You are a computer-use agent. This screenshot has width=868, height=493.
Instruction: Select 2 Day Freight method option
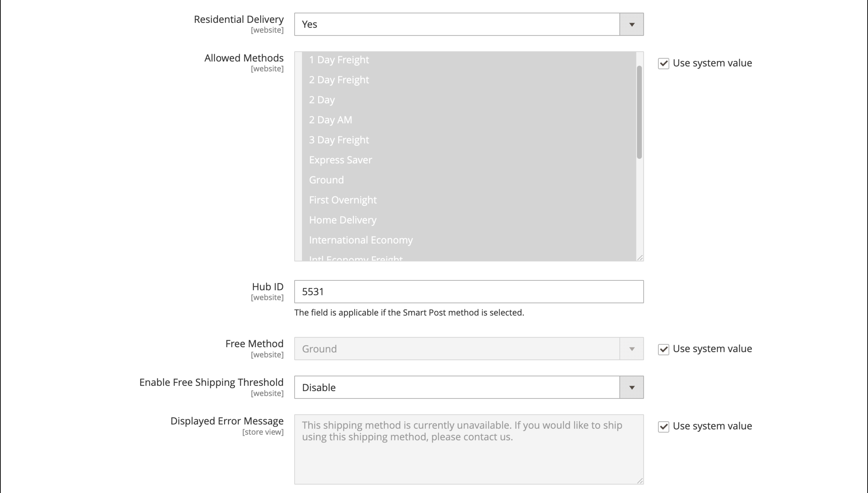(339, 80)
